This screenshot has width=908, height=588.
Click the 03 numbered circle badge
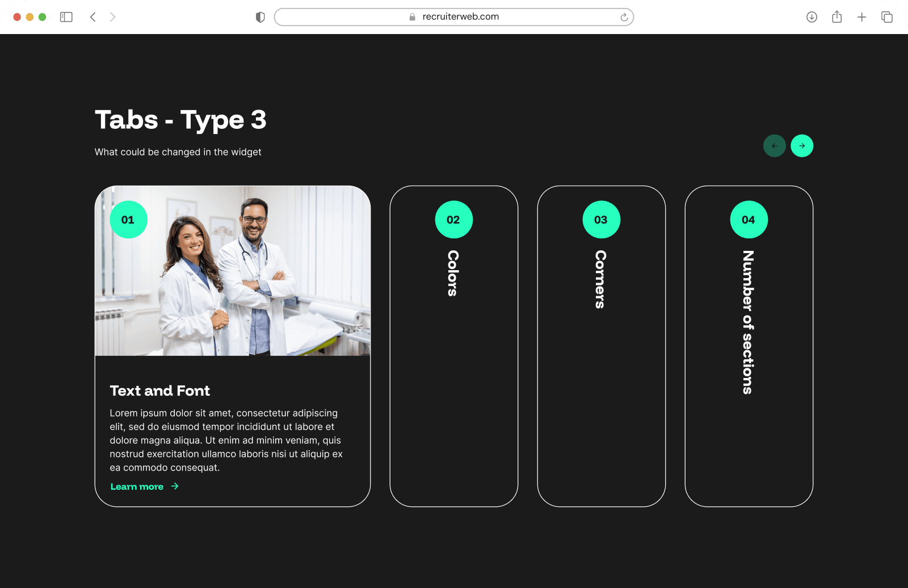point(601,220)
